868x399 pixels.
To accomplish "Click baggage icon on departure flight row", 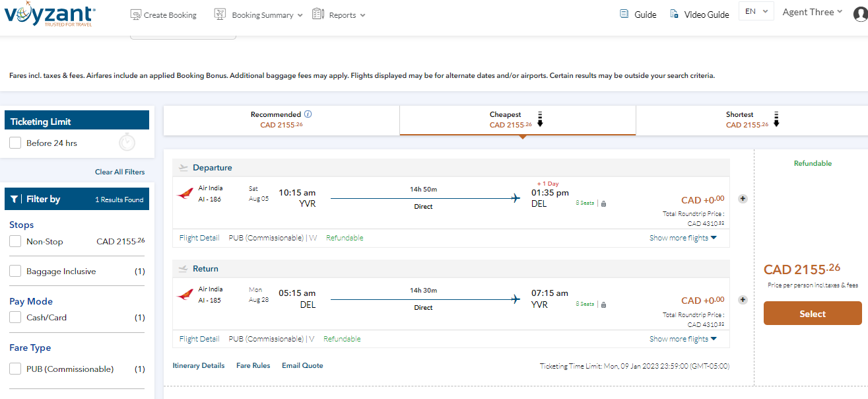I will pyautogui.click(x=603, y=203).
